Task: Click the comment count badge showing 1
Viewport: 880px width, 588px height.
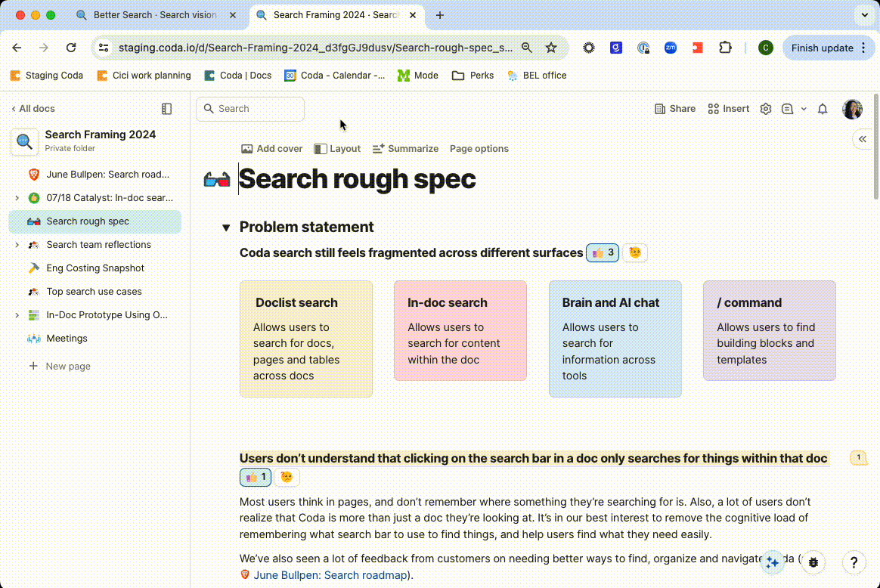Action: [x=858, y=458]
